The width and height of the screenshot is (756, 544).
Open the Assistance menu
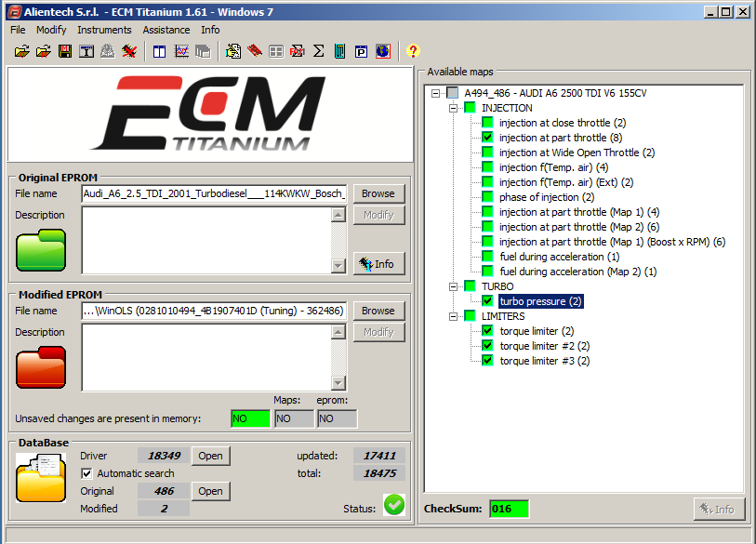(166, 30)
